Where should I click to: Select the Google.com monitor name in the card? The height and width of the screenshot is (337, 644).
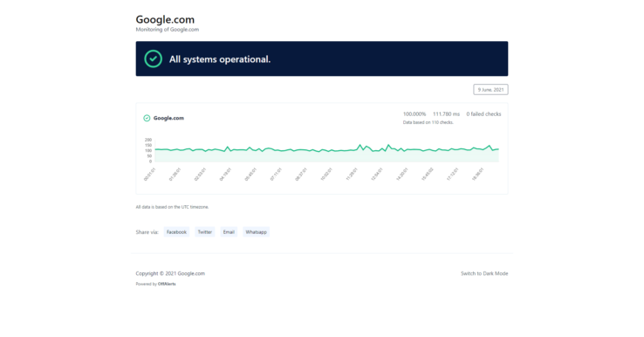click(x=168, y=118)
